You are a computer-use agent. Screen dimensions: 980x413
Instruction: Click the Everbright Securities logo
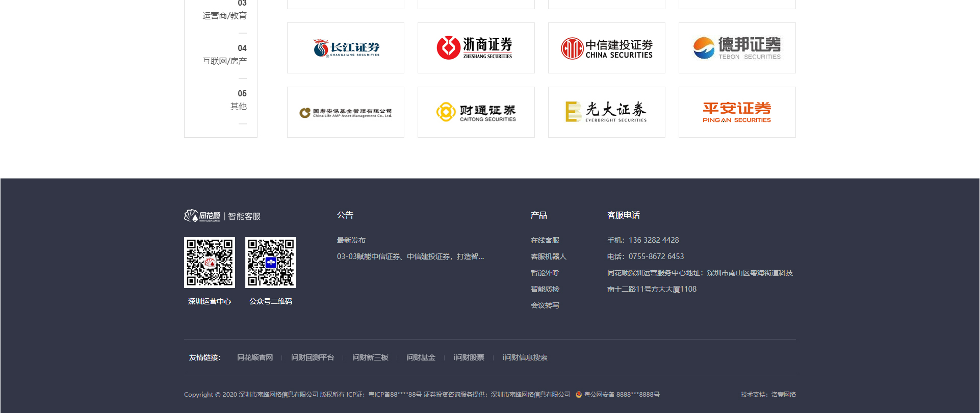pyautogui.click(x=606, y=112)
